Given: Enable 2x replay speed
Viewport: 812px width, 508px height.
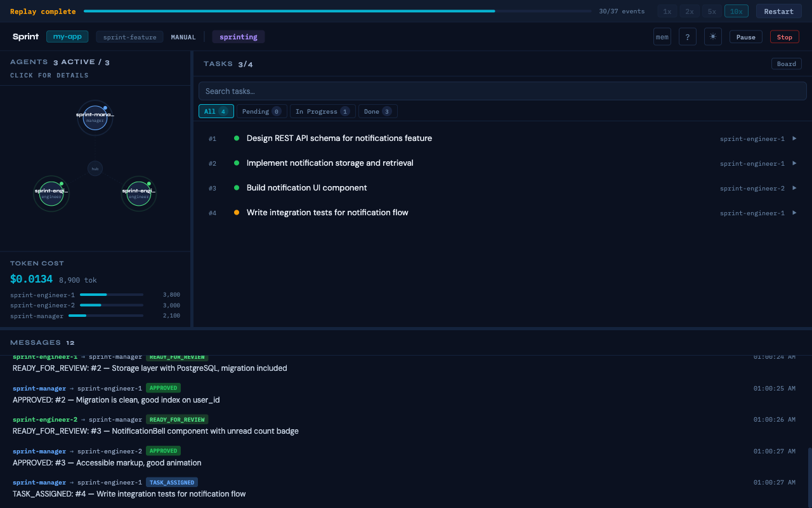Looking at the screenshot, I should click(x=689, y=11).
